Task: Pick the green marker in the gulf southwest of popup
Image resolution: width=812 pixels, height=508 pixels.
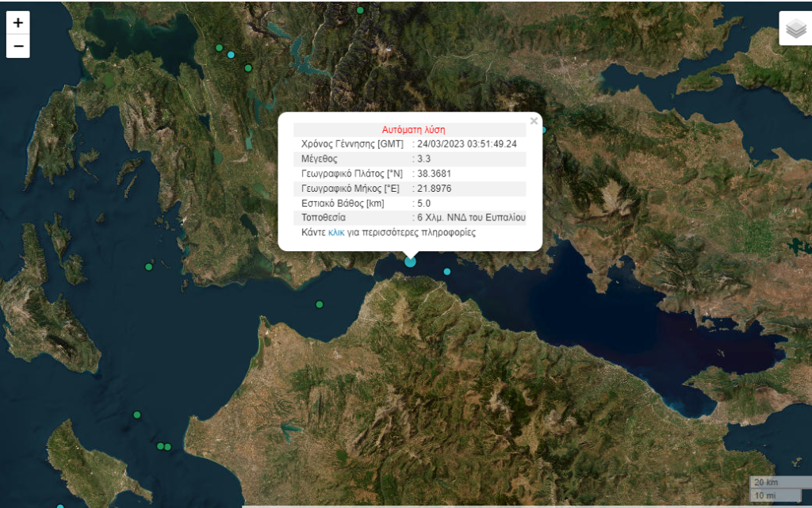Action: (x=320, y=304)
